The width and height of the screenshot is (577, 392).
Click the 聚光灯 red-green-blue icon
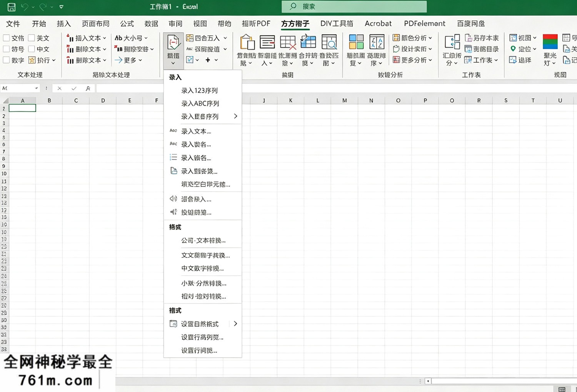[x=550, y=42]
